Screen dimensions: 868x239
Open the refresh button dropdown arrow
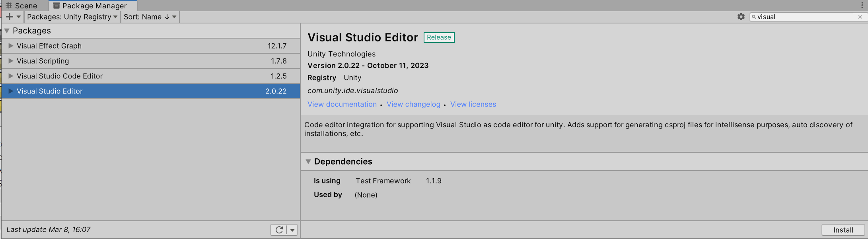point(292,230)
